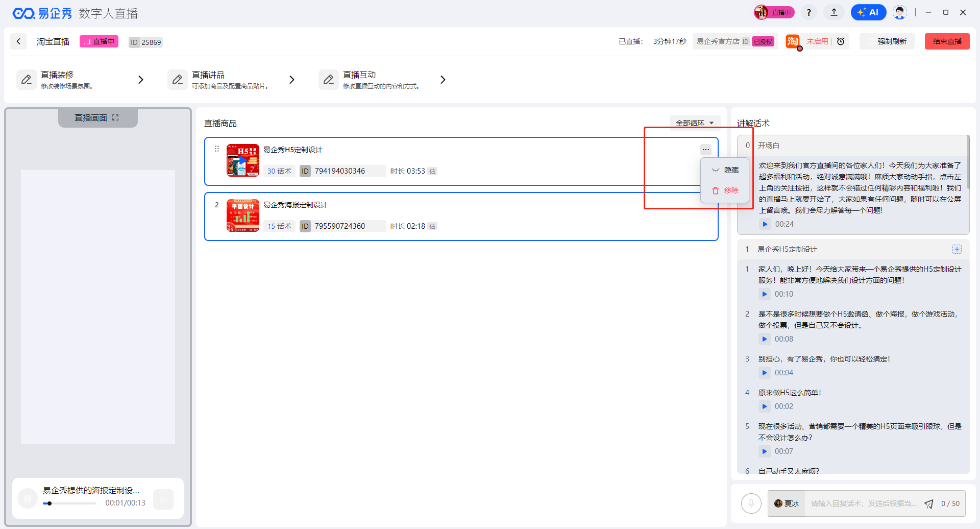Click the upload arrow icon in title bar
Screen dimensions: 980x529
[834, 12]
